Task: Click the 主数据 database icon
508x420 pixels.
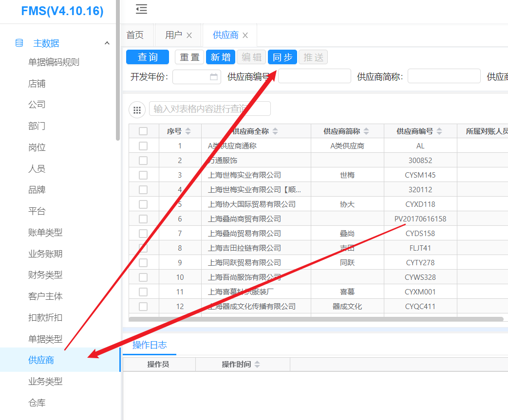Action: point(19,43)
